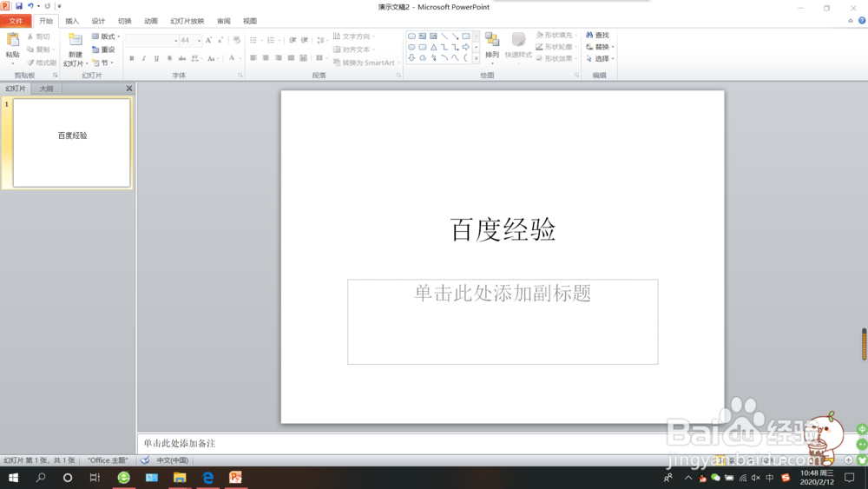Select the Elbow Connector shape
This screenshot has height=489, width=868.
click(x=444, y=47)
